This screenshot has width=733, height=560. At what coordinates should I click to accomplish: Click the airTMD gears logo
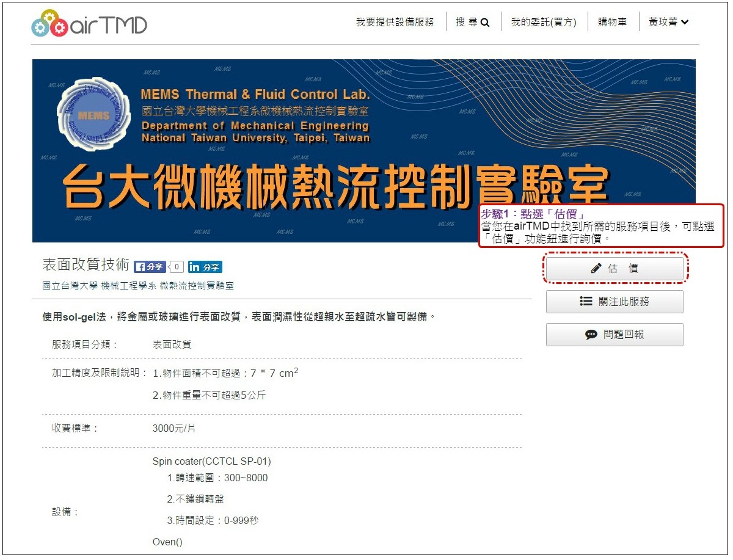[x=49, y=23]
